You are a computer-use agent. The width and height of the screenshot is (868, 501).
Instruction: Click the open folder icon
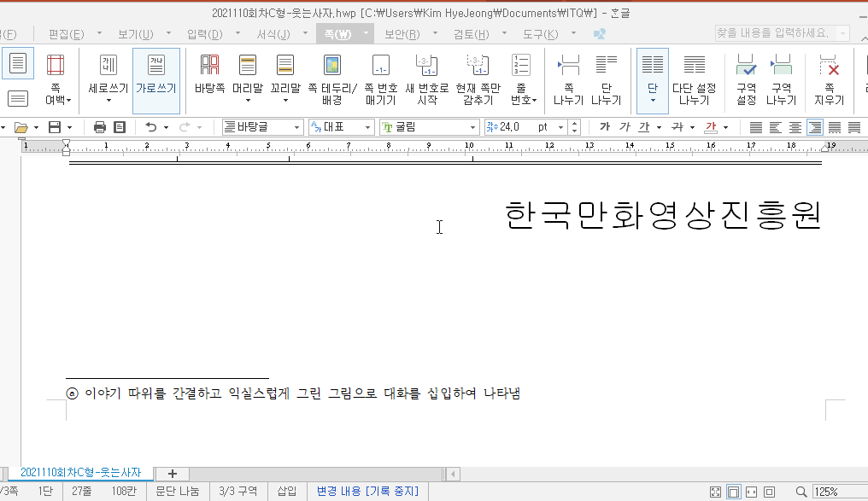[21, 128]
